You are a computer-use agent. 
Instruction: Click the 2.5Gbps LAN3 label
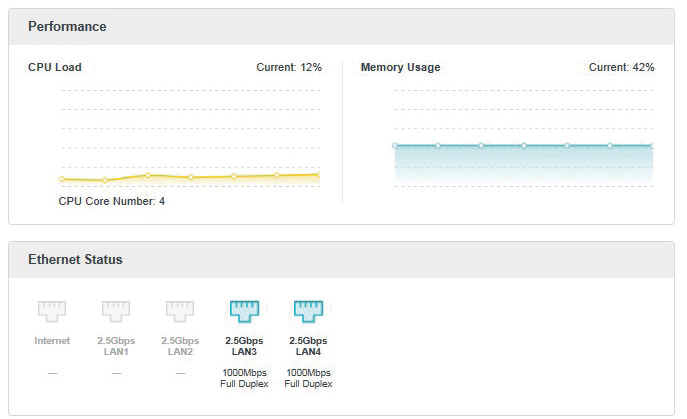pos(244,346)
